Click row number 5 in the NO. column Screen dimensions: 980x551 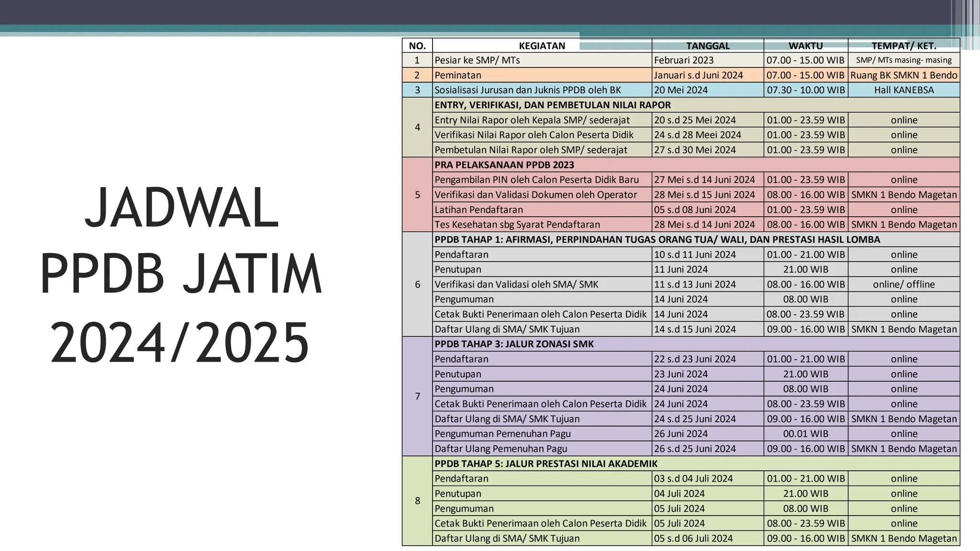pyautogui.click(x=417, y=195)
